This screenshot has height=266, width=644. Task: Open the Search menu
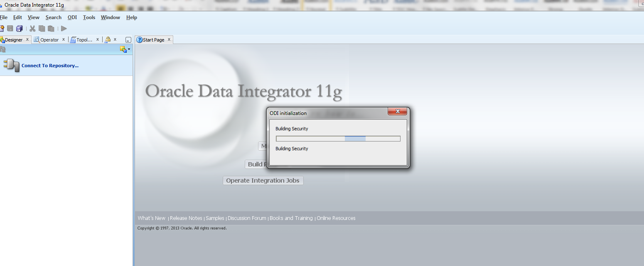coord(54,17)
